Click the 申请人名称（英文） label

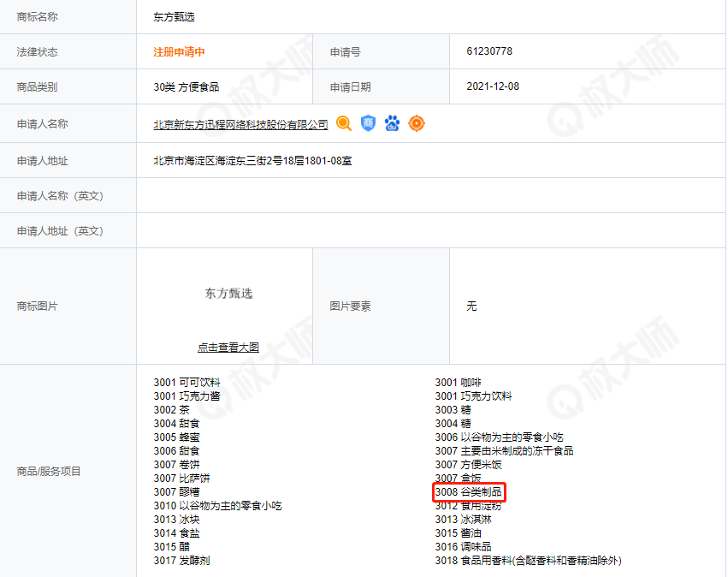[x=60, y=196]
